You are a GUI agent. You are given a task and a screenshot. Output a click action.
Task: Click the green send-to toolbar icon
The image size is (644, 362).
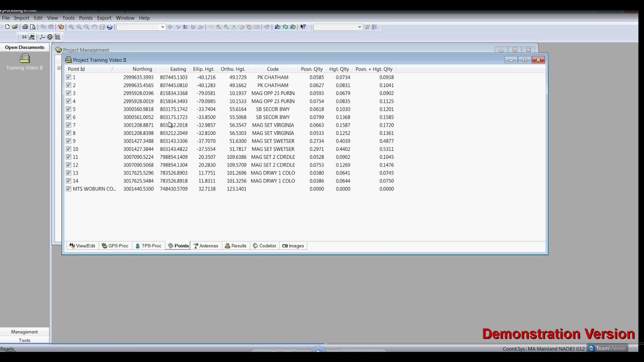click(x=293, y=27)
